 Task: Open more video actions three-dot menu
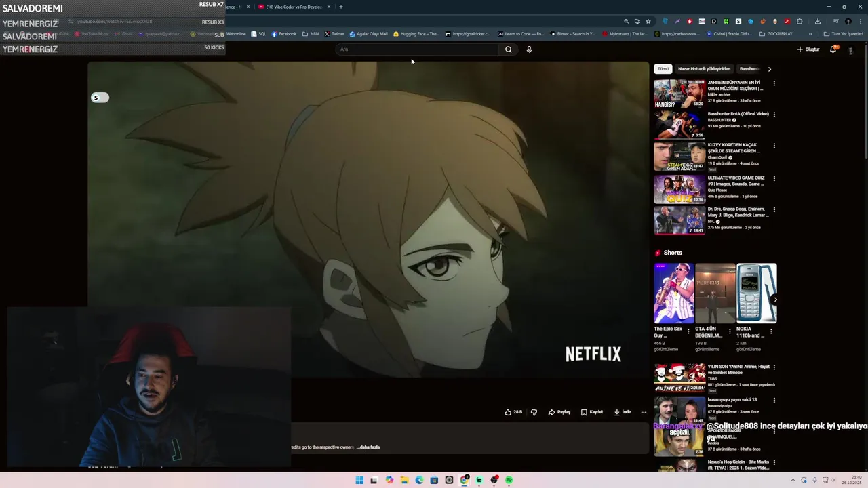644,412
